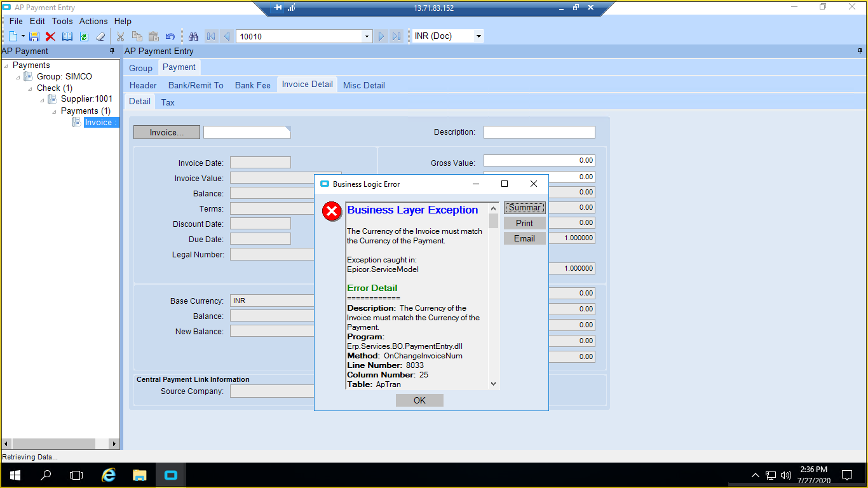The height and width of the screenshot is (488, 868).
Task: Open search with the binoculars icon
Action: point(194,37)
